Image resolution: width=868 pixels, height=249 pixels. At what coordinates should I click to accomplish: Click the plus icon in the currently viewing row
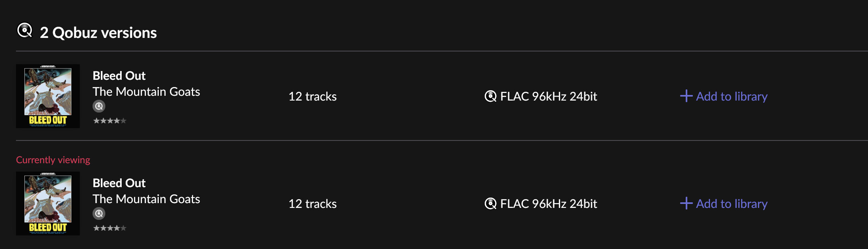[686, 204]
